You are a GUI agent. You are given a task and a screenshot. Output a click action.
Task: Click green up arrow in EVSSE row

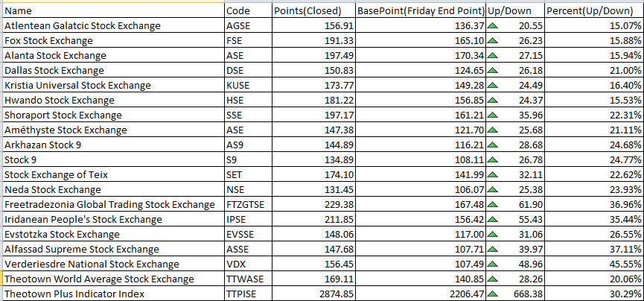493,235
